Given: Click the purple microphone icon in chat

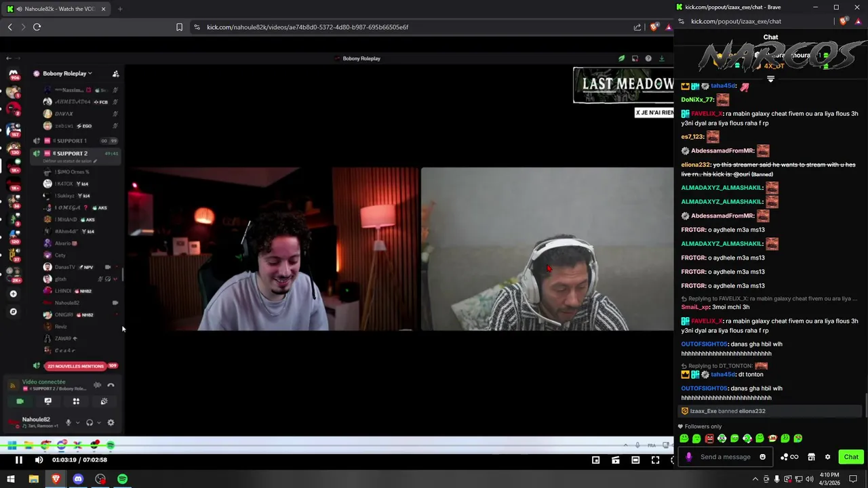Looking at the screenshot, I should tap(689, 457).
